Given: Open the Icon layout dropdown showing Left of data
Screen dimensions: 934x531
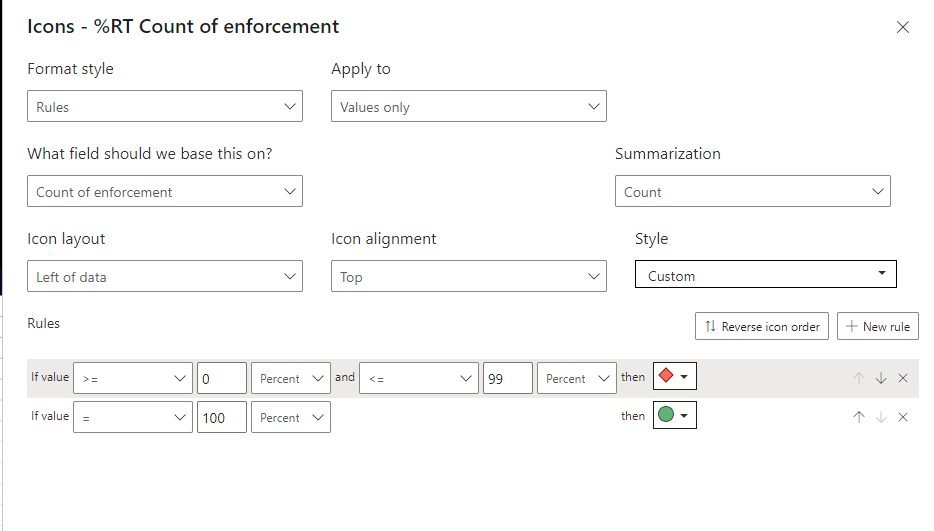Looking at the screenshot, I should (165, 276).
